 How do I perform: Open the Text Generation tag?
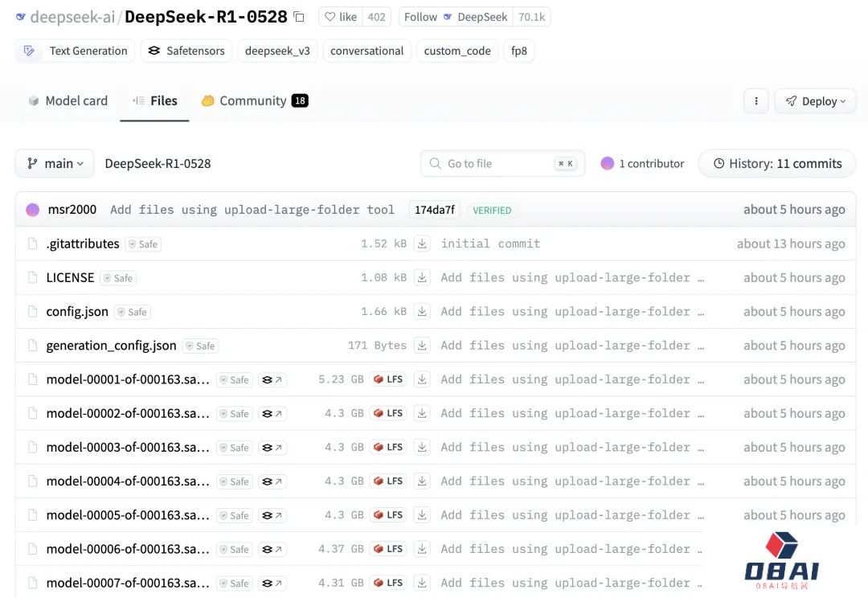76,51
